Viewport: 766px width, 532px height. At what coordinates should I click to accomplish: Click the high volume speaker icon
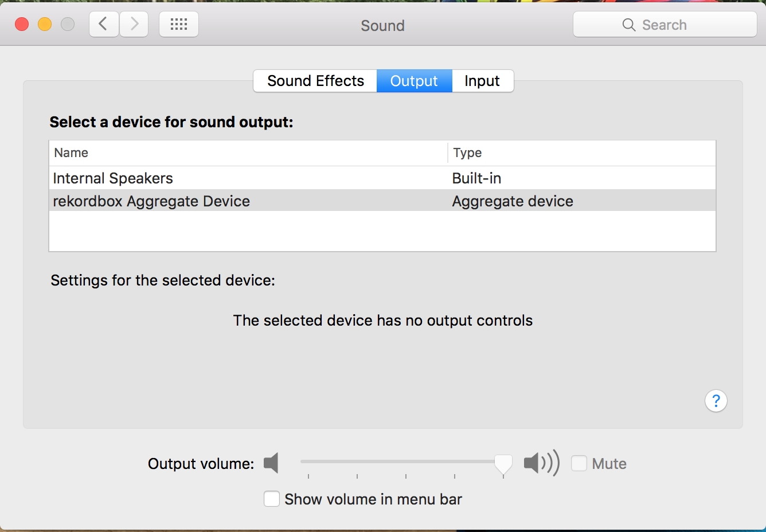541,463
